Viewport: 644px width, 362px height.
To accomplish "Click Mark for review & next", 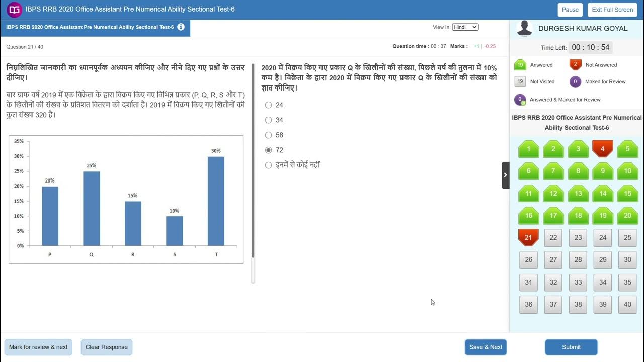I will tap(38, 347).
